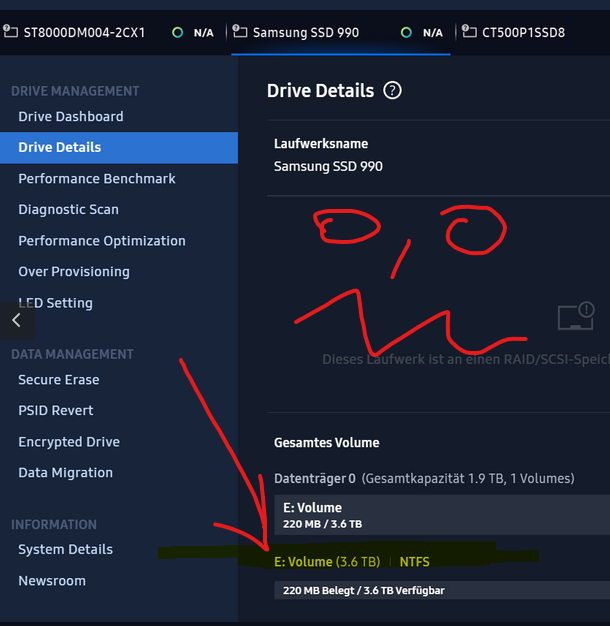Screen dimensions: 610x626
Task: Click the NTFS file system label
Action: coord(414,562)
